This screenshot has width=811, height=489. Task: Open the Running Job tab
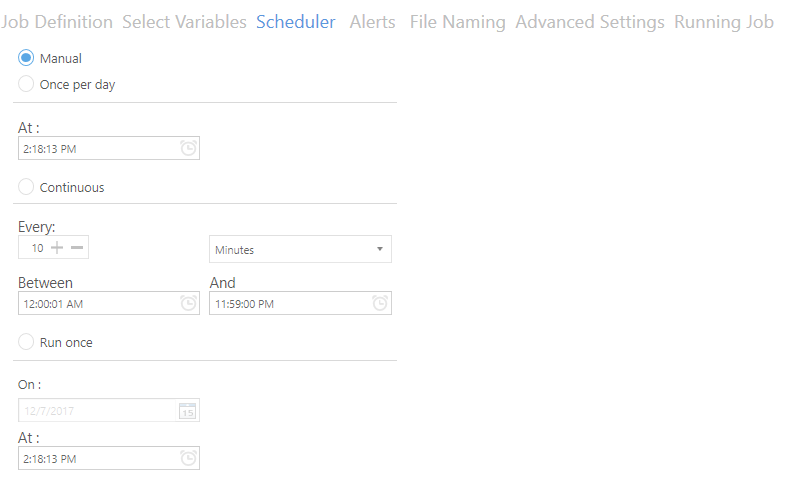click(x=724, y=22)
